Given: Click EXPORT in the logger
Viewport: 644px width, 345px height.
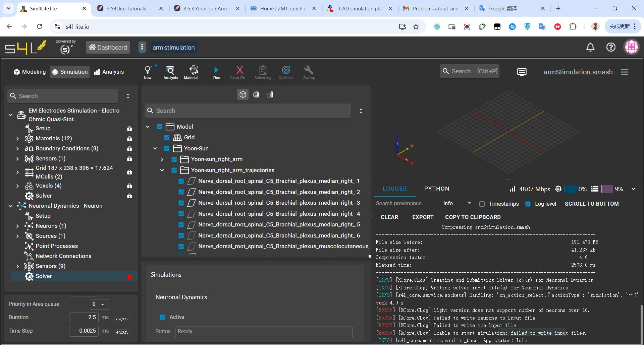Looking at the screenshot, I should [423, 217].
